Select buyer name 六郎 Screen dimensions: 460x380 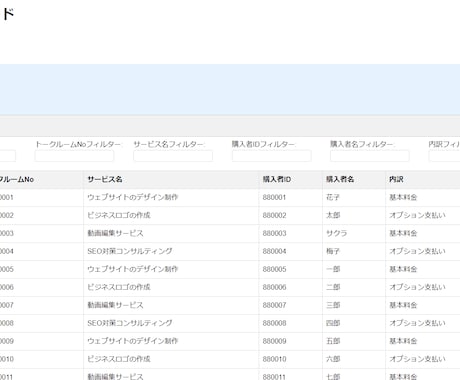pos(333,359)
